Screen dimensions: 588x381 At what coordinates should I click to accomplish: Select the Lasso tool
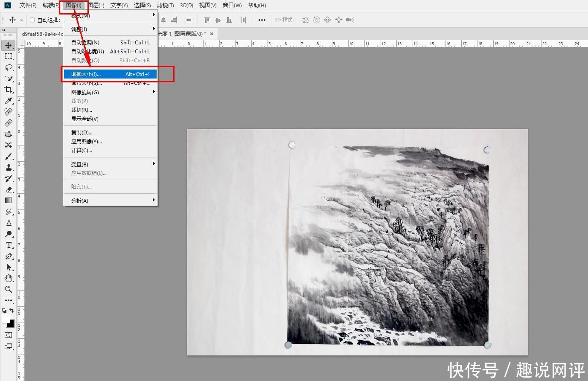point(8,67)
